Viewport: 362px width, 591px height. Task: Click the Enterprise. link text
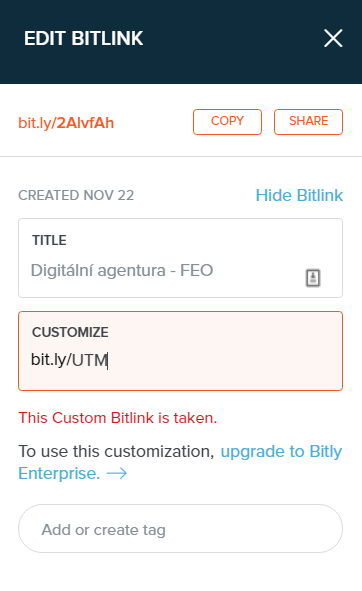[59, 473]
